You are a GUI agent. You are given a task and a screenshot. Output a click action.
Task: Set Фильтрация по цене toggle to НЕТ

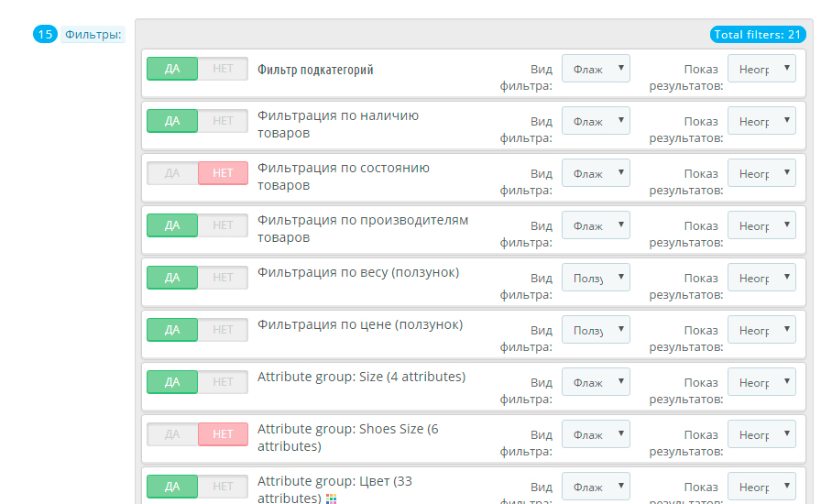coord(223,330)
